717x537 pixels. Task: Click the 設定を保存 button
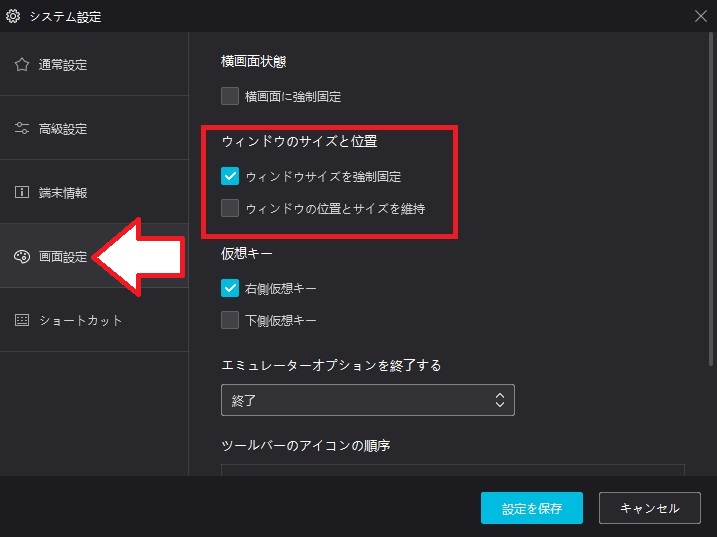(x=532, y=508)
